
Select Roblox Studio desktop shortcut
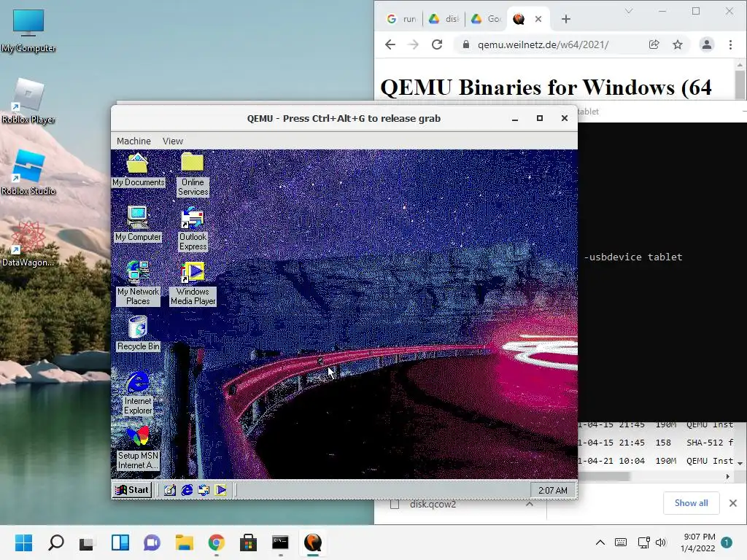28,174
